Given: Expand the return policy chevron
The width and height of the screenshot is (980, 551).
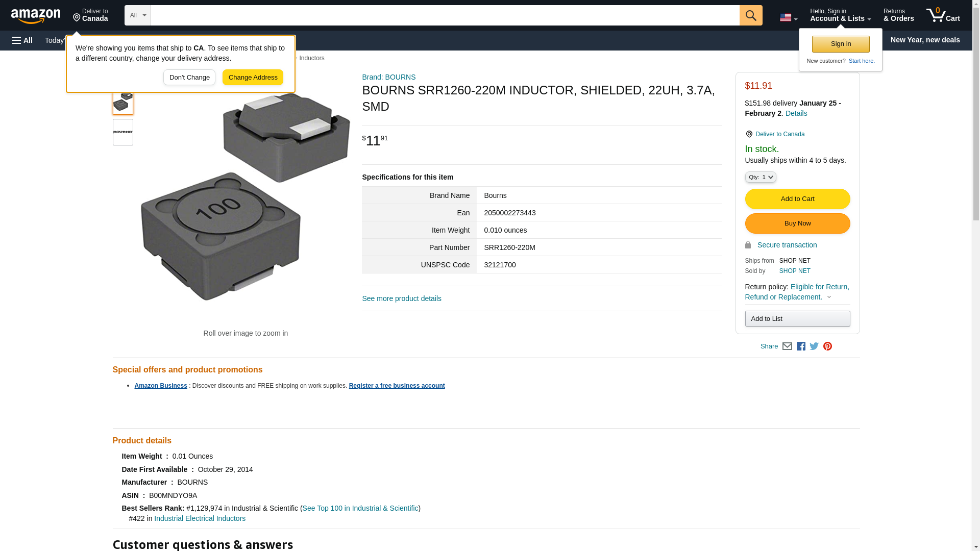Looking at the screenshot, I should coord(829,297).
